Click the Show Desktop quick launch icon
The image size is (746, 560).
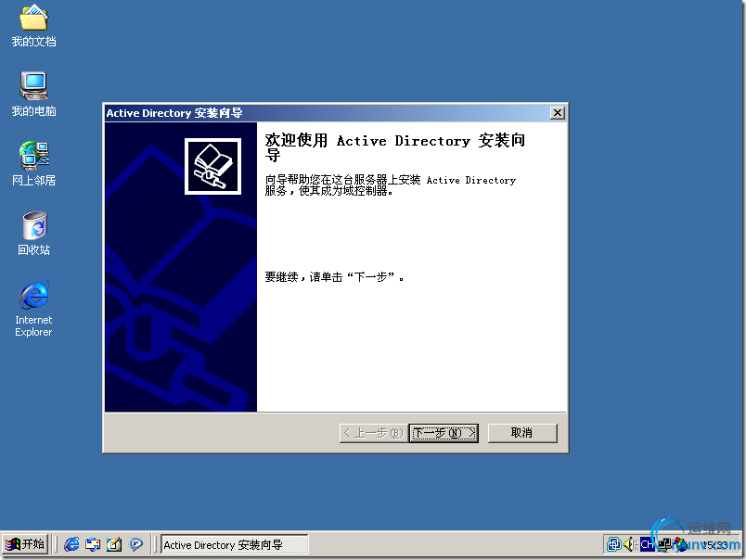pyautogui.click(x=114, y=544)
